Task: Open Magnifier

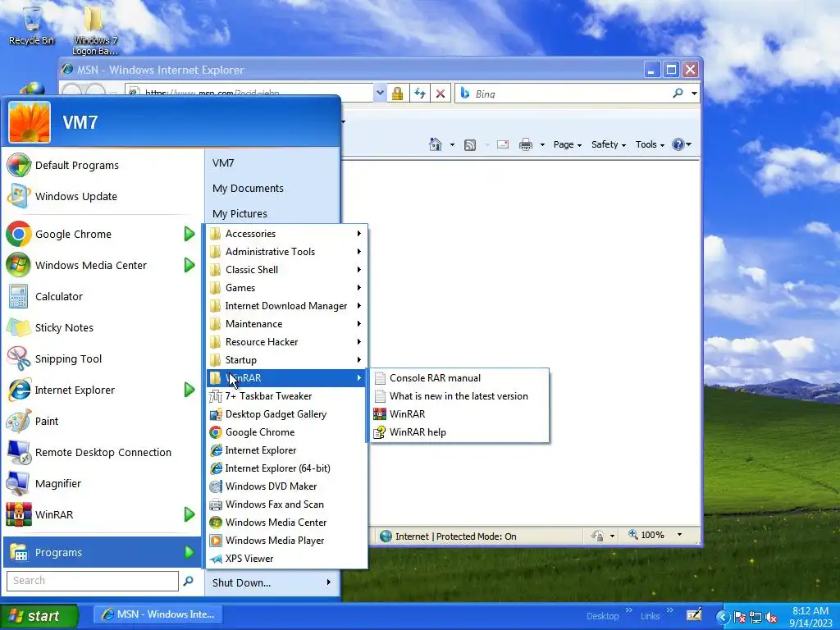Action: pyautogui.click(x=102, y=484)
